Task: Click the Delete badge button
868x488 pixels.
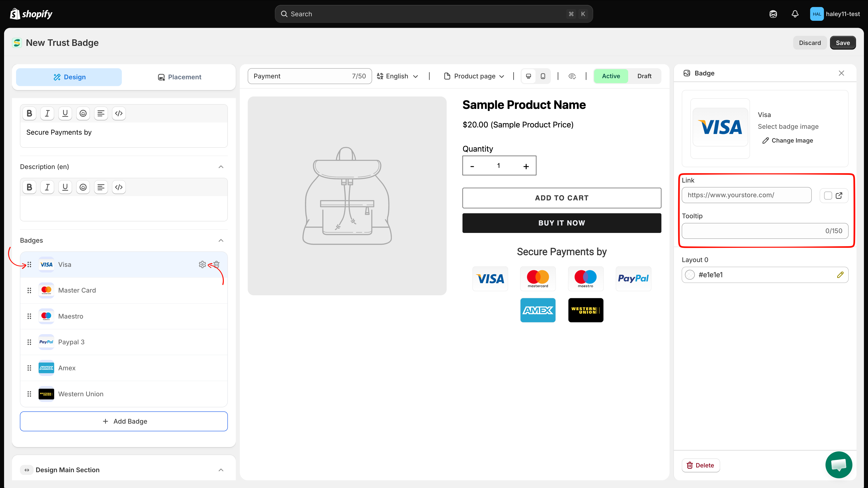Action: [701, 465]
